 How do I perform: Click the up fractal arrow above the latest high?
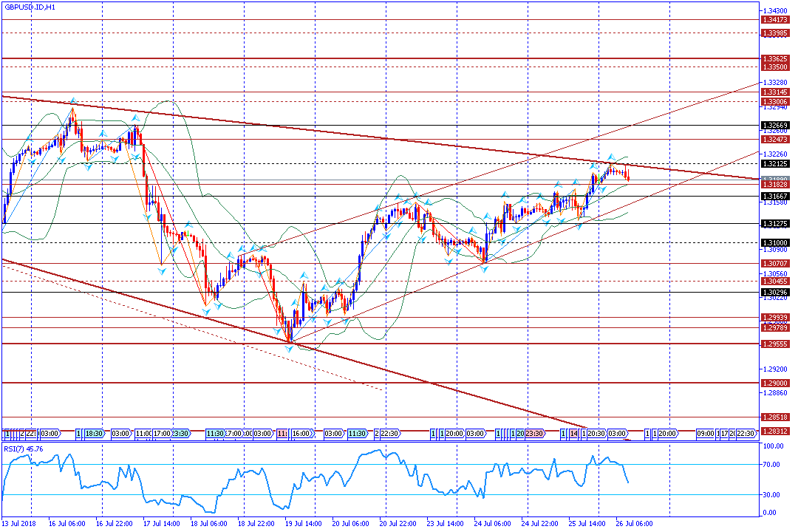coord(611,157)
